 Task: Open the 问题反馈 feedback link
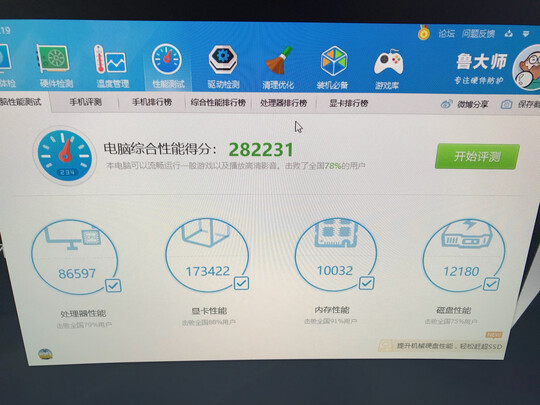pos(478,34)
